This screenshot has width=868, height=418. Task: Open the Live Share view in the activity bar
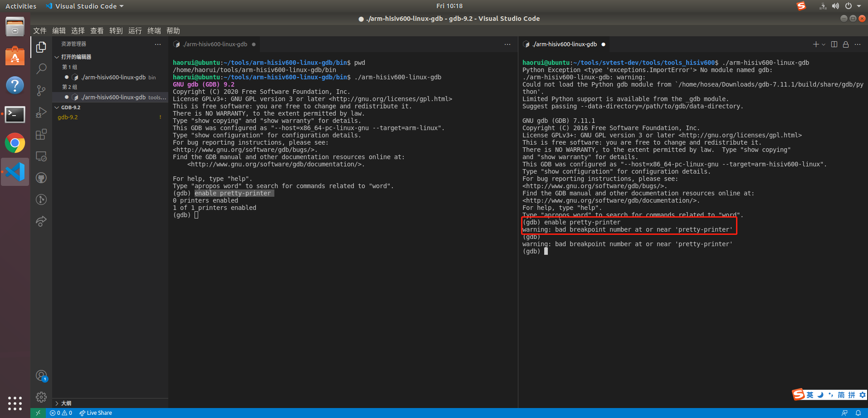(x=41, y=221)
